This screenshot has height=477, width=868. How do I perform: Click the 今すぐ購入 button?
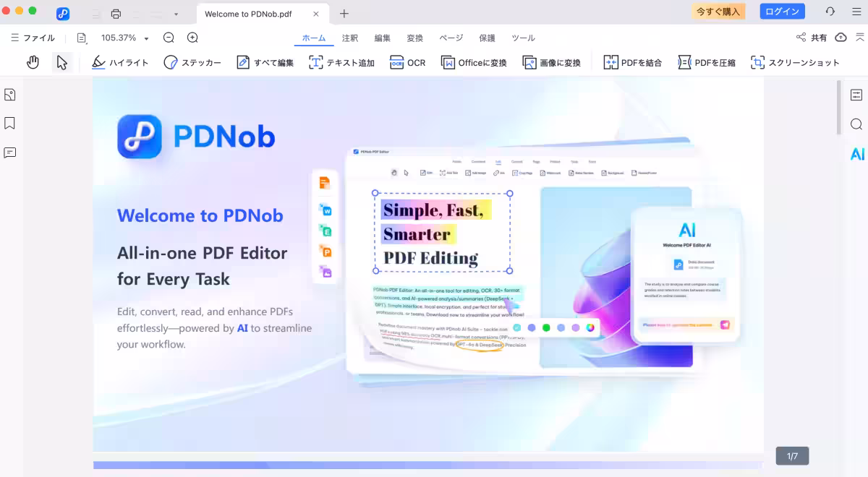pos(718,12)
